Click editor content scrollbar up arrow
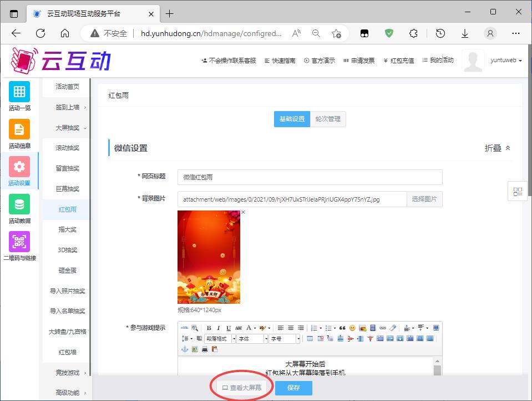 pos(437,361)
